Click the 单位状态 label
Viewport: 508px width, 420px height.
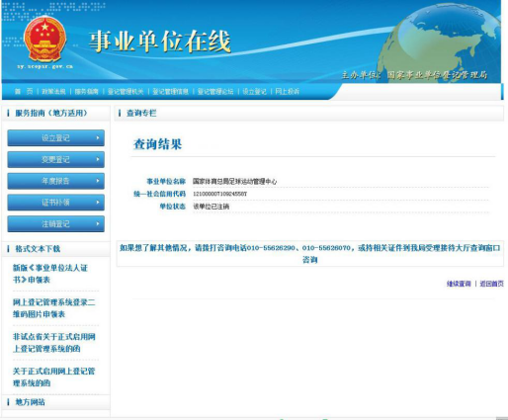[x=173, y=207]
